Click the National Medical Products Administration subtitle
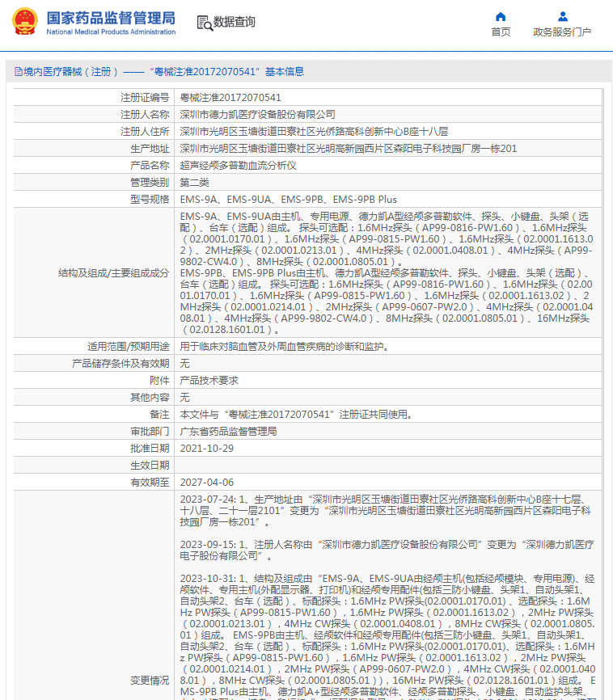613x700 pixels. [111, 32]
